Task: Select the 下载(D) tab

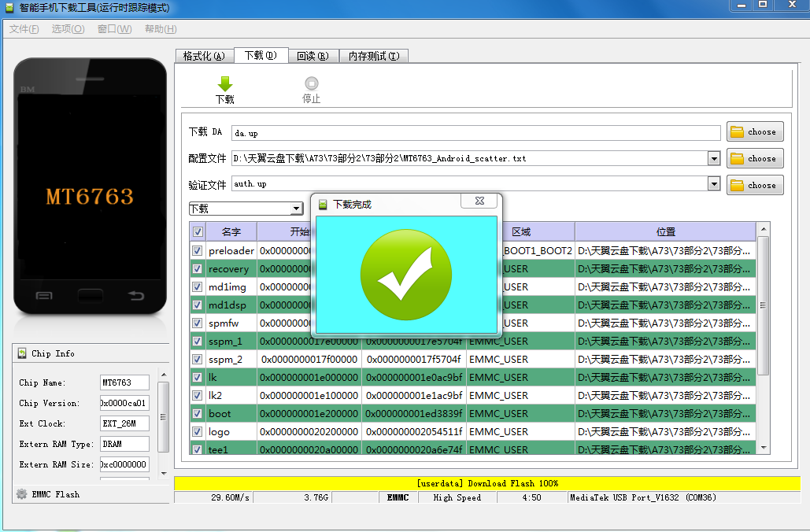Action: tap(261, 55)
